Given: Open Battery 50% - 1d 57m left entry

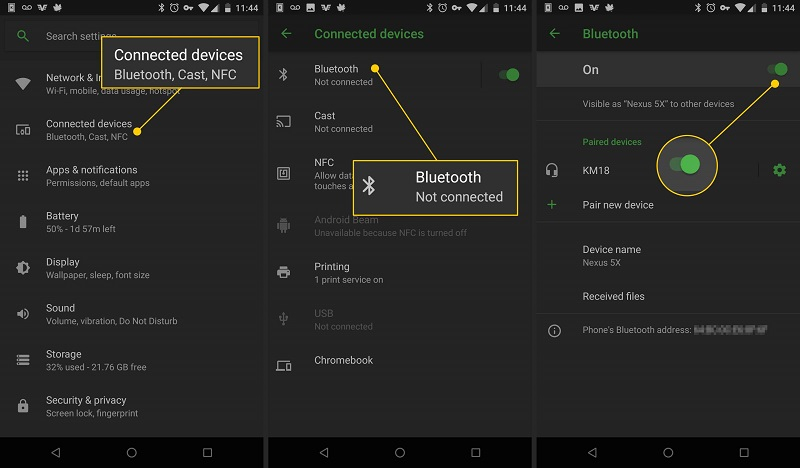Looking at the screenshot, I should coord(132,222).
